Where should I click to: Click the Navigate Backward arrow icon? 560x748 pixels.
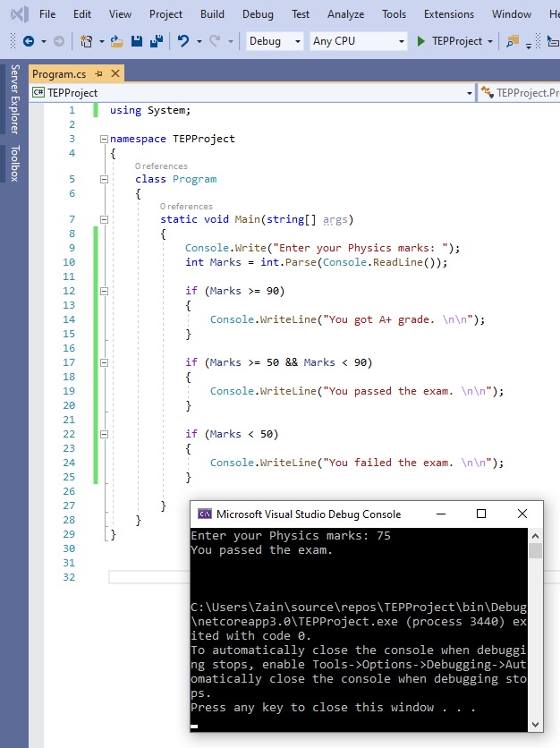pyautogui.click(x=28, y=41)
